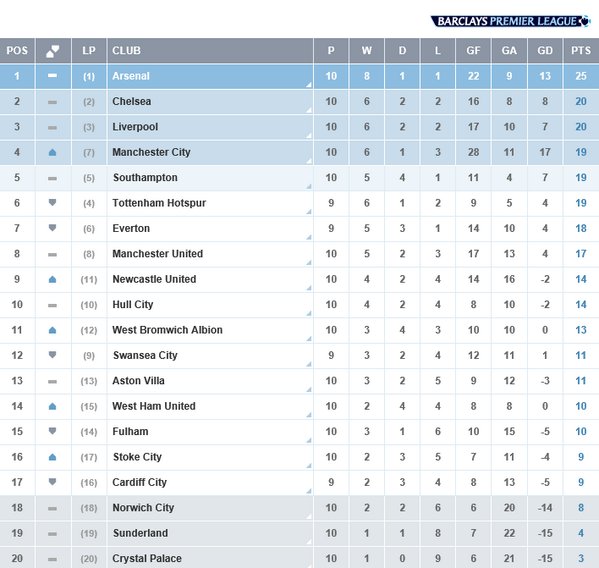This screenshot has height=568, width=599.
Task: Click the position movement icon in the header
Action: (x=53, y=50)
